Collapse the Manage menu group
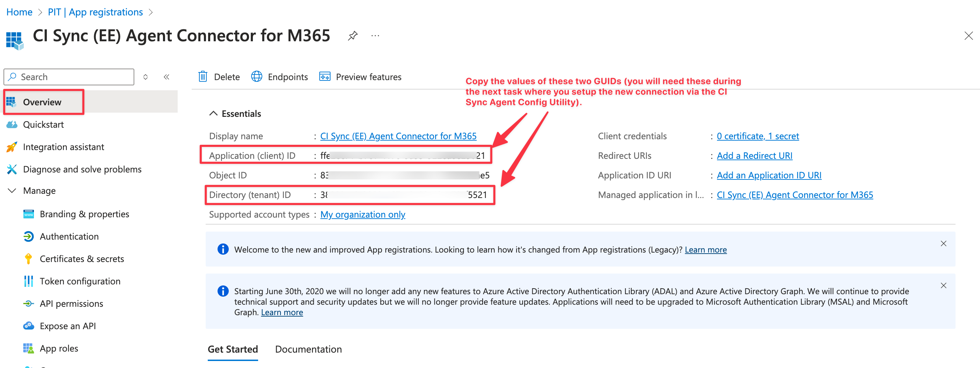This screenshot has height=368, width=980. (x=12, y=190)
